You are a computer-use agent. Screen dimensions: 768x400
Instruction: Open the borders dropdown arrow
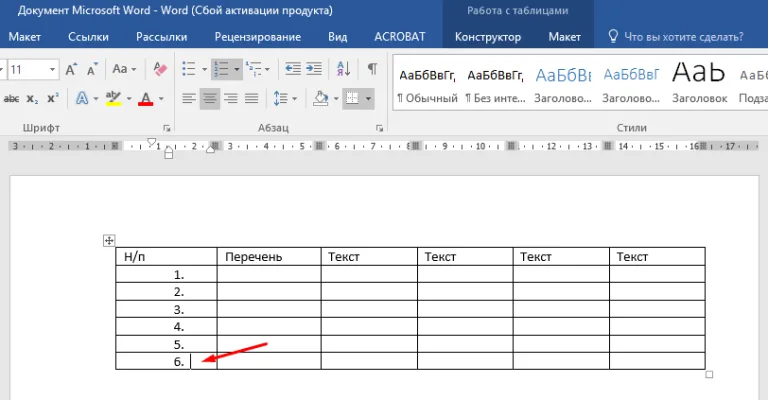pos(368,99)
